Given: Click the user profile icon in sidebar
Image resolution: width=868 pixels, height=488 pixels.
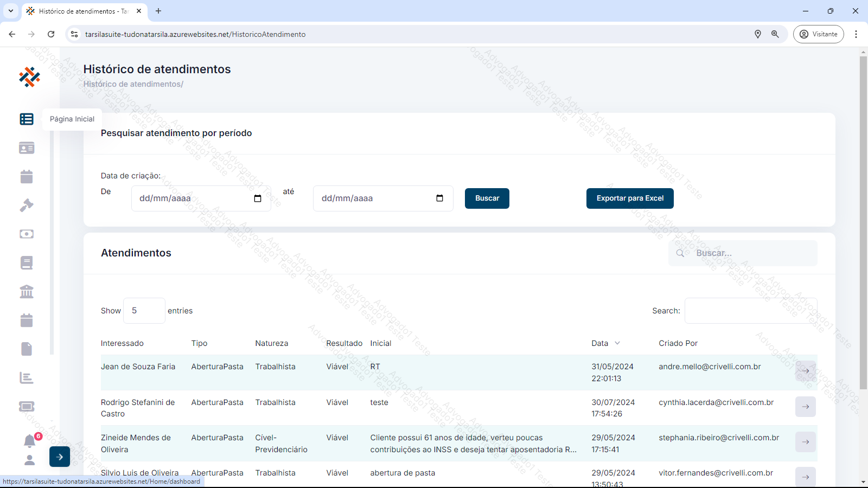Looking at the screenshot, I should click(x=30, y=460).
